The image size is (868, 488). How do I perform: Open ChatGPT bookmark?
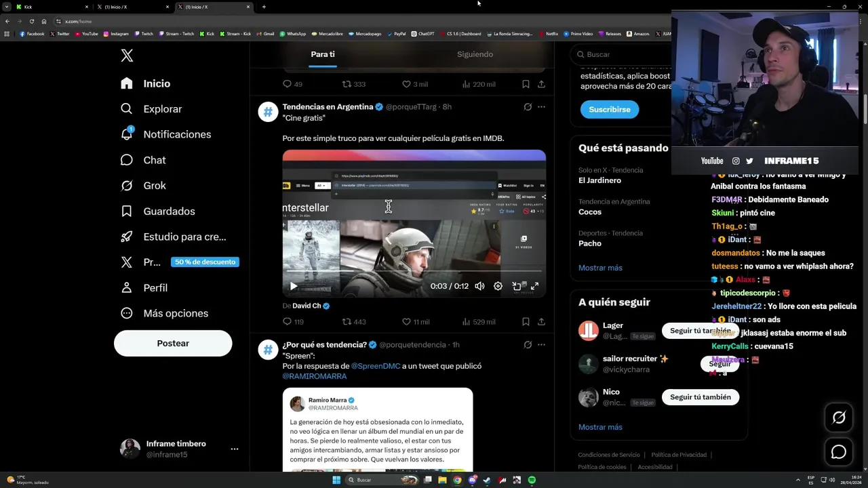422,33
